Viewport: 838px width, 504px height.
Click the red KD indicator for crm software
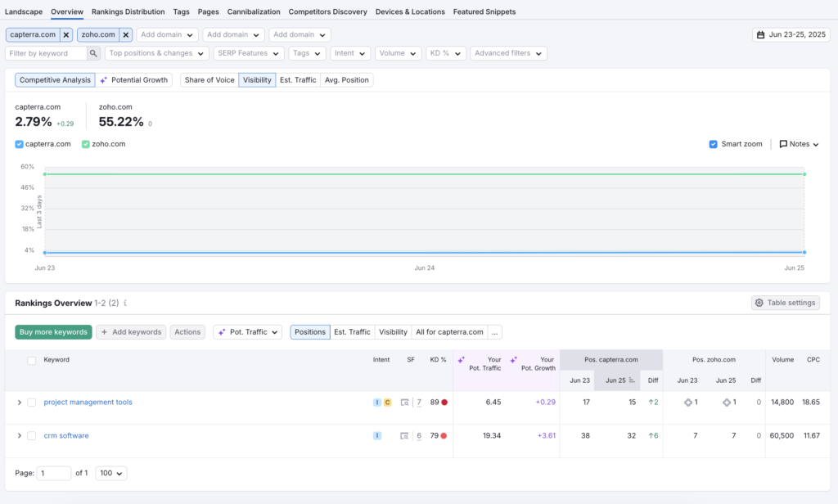(444, 436)
